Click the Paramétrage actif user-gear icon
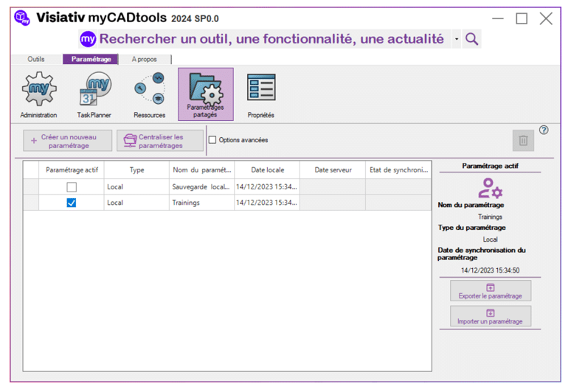Viewport: 571px width, 392px height. tap(490, 188)
